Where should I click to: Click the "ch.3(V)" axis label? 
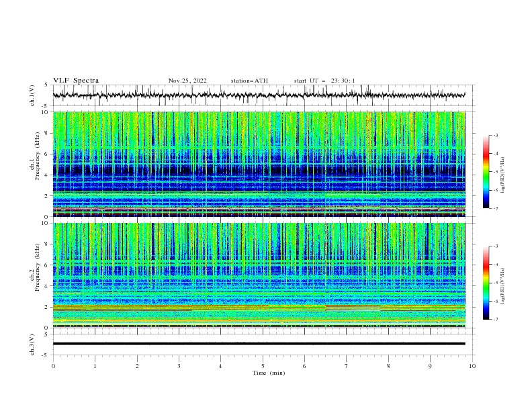[x=32, y=345]
